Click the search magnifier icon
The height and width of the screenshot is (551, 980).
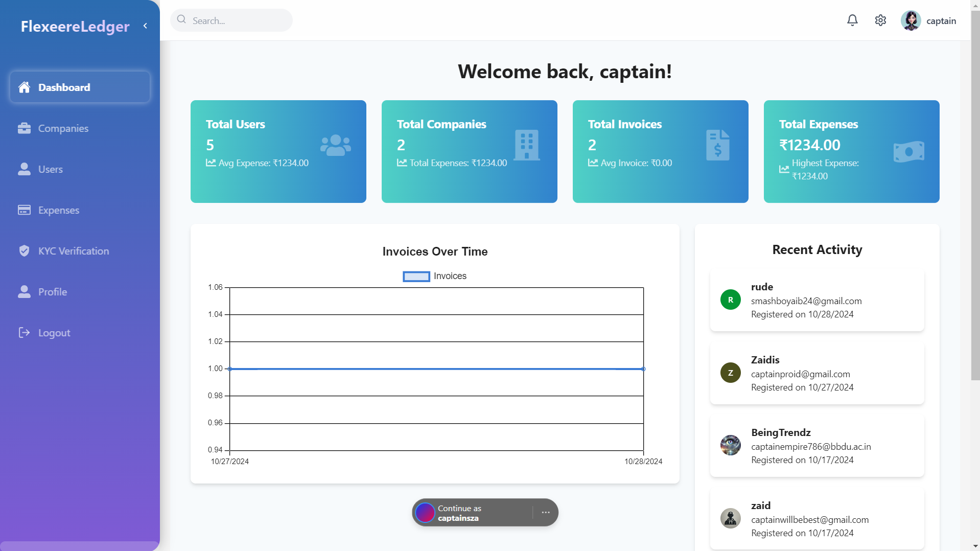[181, 19]
